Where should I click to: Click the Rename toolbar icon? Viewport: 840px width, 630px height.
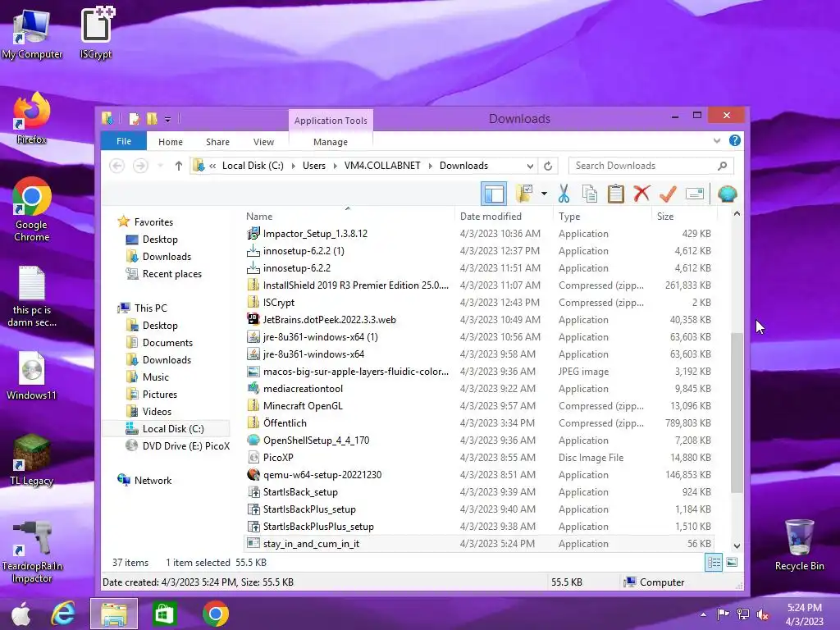coord(694,194)
